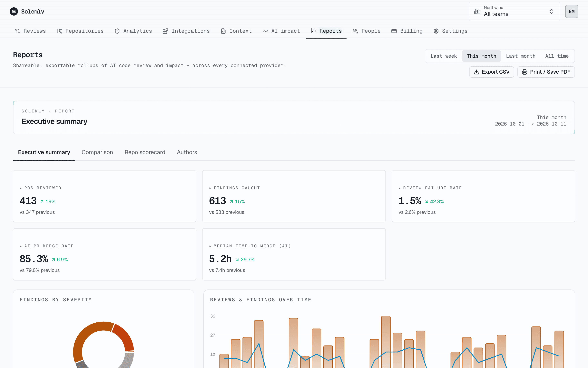Click the Findings Caught 613 card
This screenshot has width=588, height=368.
294,196
